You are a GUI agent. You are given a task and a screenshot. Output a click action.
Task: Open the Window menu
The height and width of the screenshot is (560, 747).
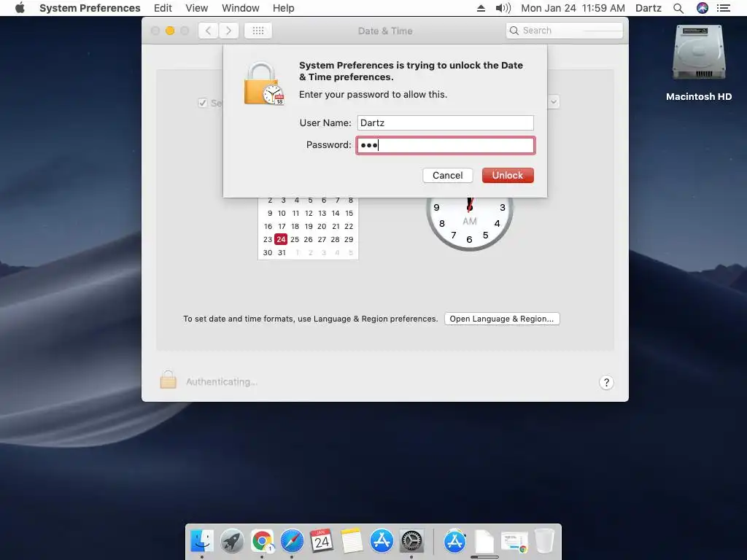point(241,8)
